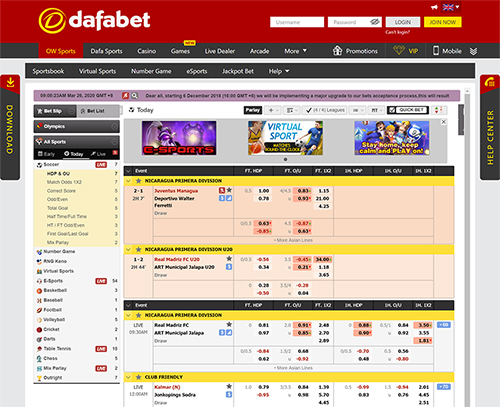Image resolution: width=500 pixels, height=407 pixels.
Task: Open the Stay home banner thumbnail
Action: [392, 138]
